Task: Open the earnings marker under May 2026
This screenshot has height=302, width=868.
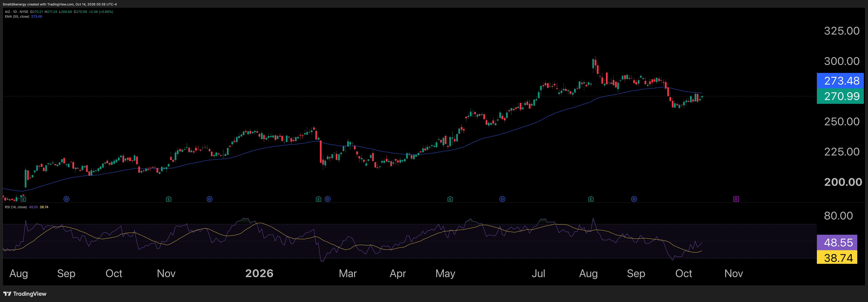Action: coord(450,199)
